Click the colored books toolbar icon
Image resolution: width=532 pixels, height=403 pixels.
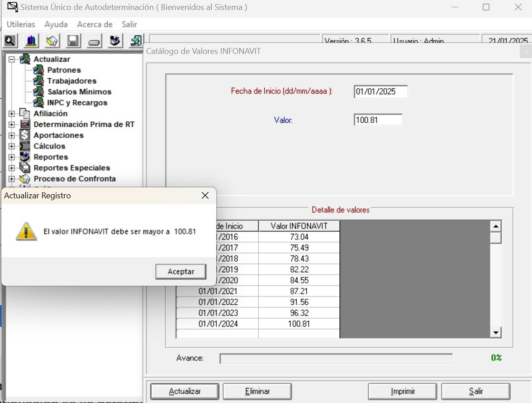(x=31, y=41)
